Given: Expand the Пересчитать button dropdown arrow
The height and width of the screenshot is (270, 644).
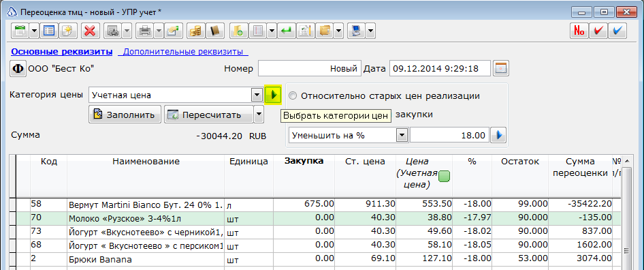Looking at the screenshot, I should click(x=259, y=115).
